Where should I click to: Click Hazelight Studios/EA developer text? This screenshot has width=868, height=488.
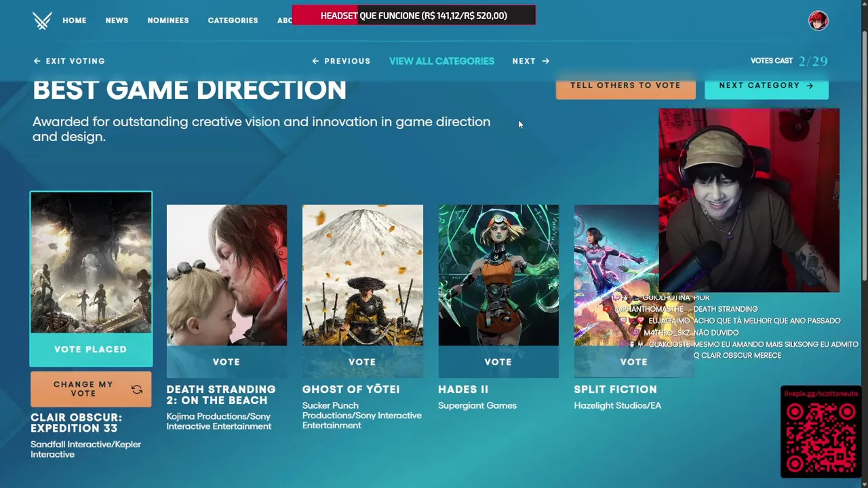(617, 405)
